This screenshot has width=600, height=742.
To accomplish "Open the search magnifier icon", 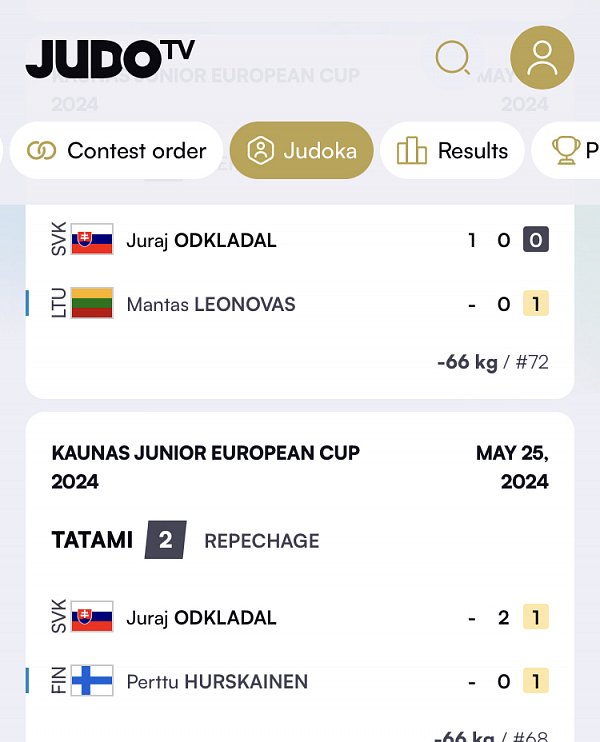I will point(452,58).
